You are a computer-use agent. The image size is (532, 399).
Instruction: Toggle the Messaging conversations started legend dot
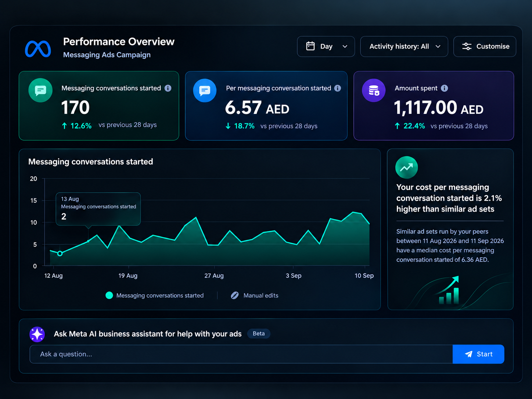[109, 295]
